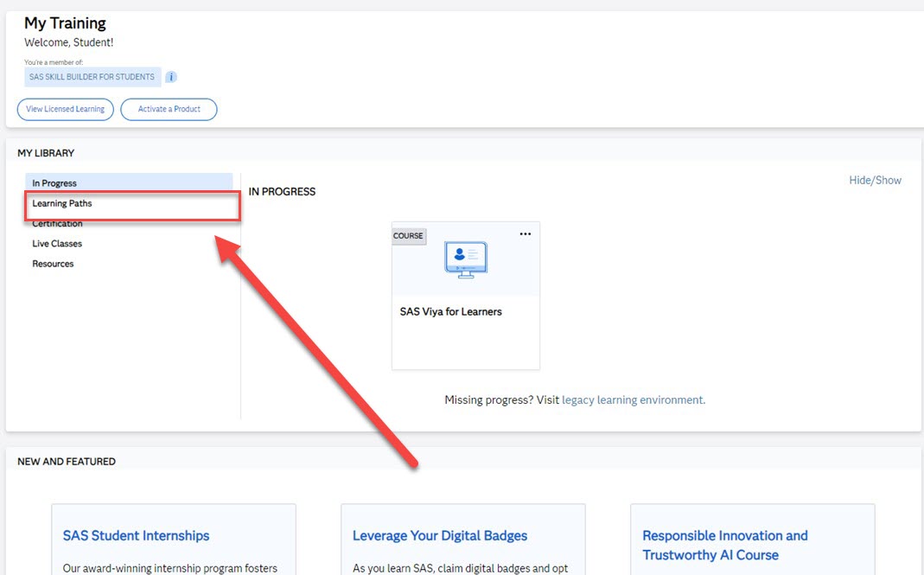924x575 pixels.
Task: Open the legacy learning environment link
Action: 631,399
